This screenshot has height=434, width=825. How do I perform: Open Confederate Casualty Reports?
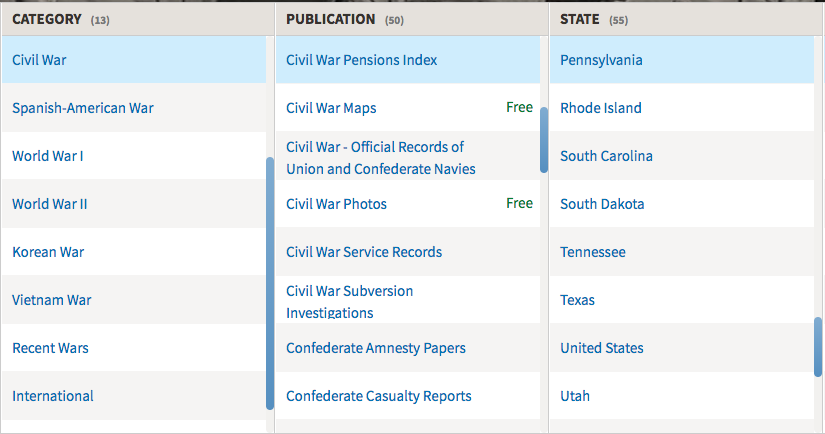tap(408, 396)
